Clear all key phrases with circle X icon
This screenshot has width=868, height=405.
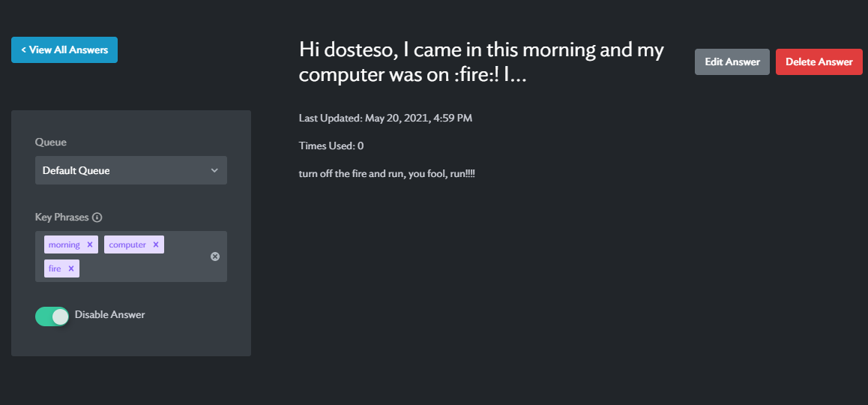[x=215, y=256]
